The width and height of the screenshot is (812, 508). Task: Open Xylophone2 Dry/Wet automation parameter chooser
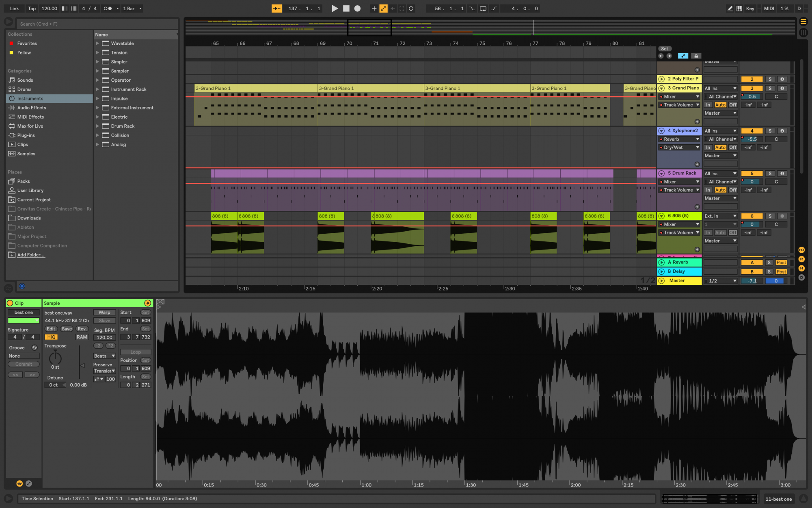(x=679, y=148)
